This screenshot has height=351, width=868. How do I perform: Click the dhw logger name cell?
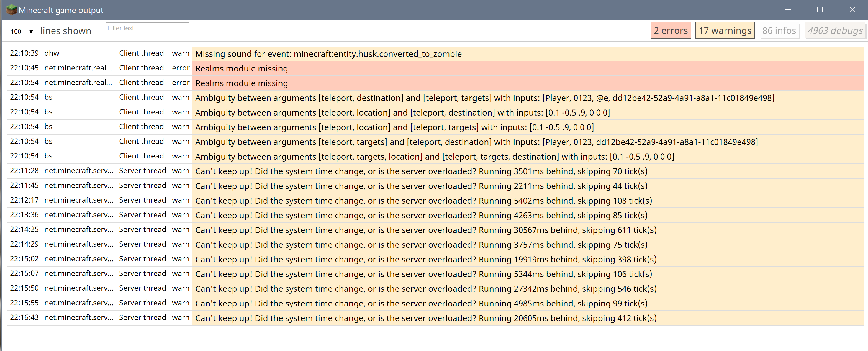[52, 53]
